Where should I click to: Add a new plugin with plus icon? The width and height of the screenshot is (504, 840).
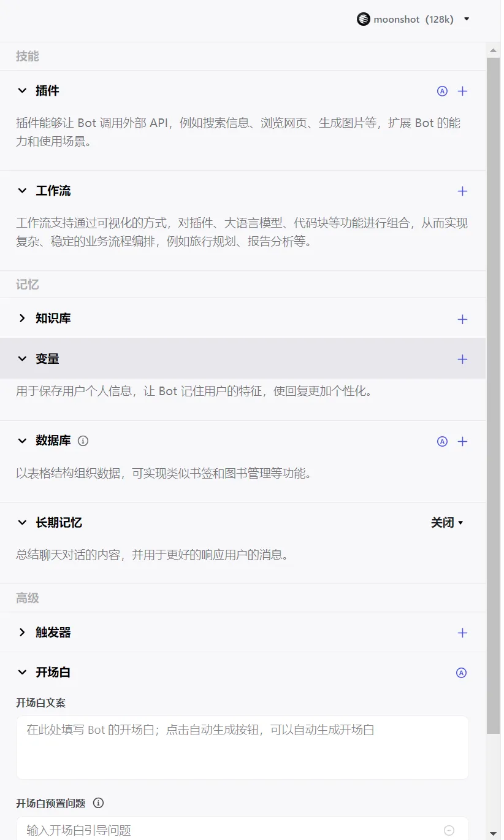pyautogui.click(x=463, y=91)
